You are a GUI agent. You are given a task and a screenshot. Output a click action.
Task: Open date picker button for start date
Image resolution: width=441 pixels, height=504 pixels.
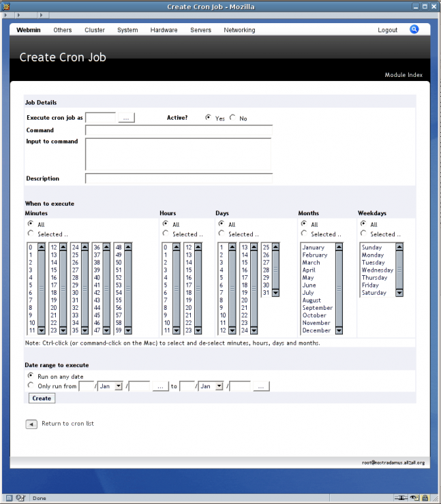(x=160, y=386)
